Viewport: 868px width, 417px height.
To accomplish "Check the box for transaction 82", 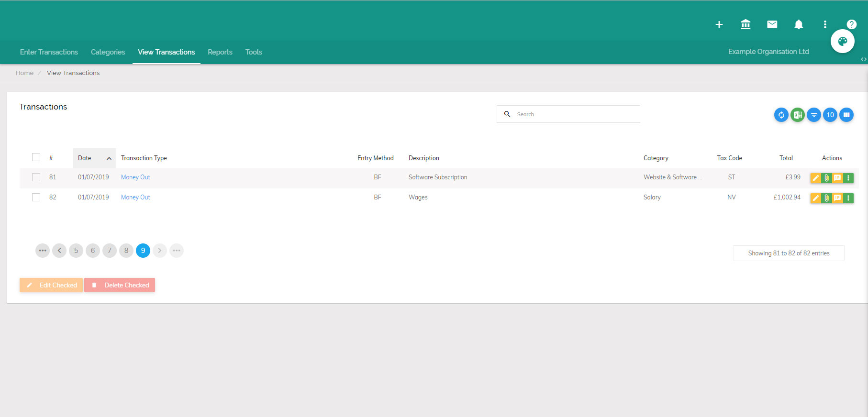I will click(x=36, y=197).
